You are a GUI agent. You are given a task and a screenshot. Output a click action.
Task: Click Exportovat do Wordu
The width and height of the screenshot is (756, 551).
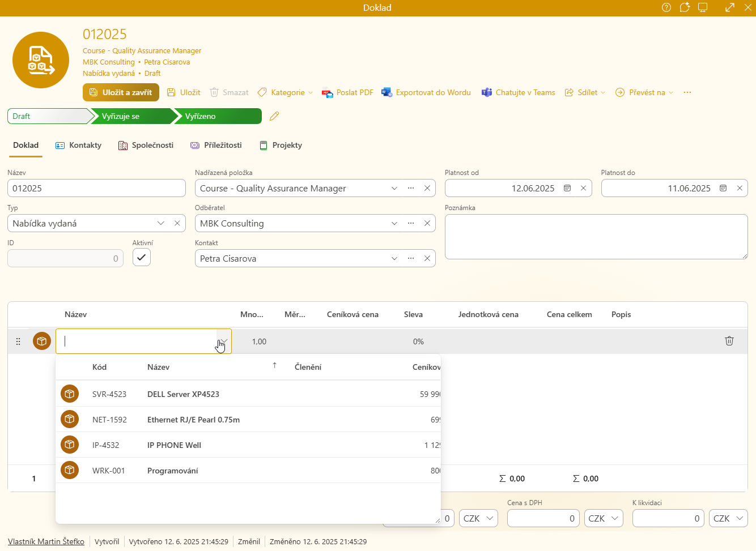coord(426,92)
